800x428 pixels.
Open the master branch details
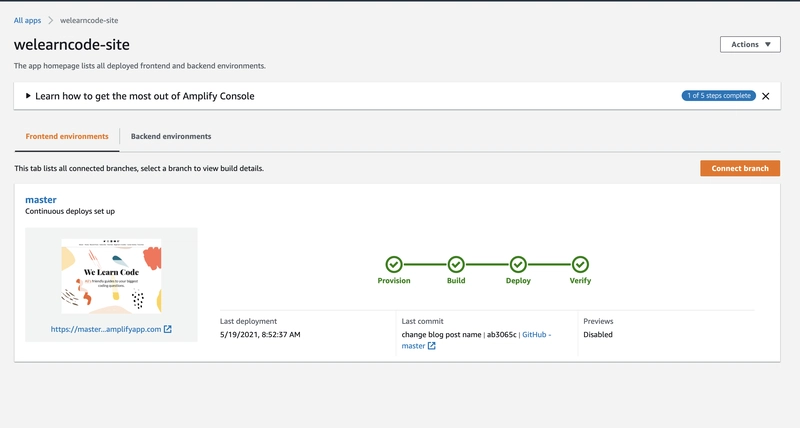coord(41,199)
